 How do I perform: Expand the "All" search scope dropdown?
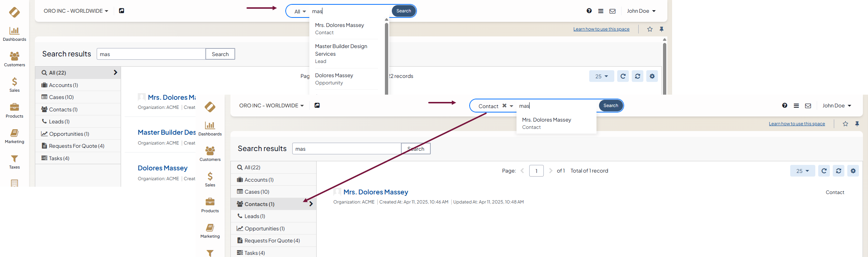300,11
